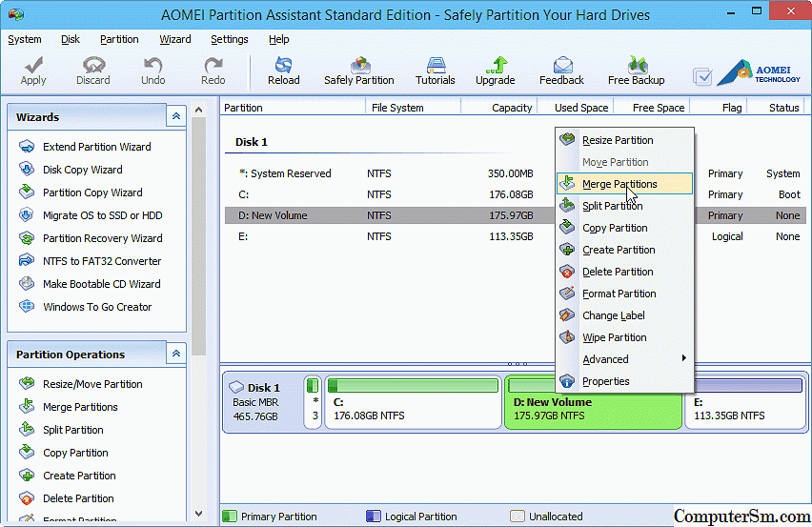Select Delete Partition in context menu
The width and height of the screenshot is (812, 527).
pos(625,272)
